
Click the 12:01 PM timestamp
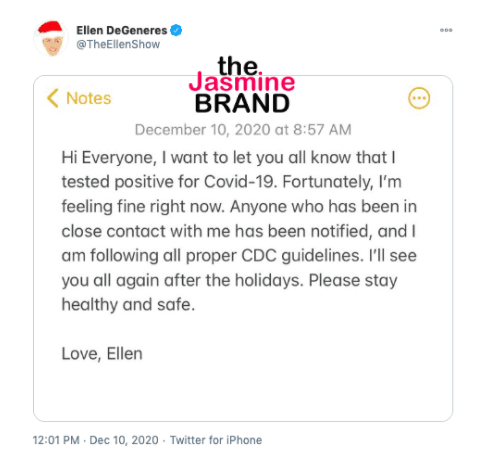56,440
